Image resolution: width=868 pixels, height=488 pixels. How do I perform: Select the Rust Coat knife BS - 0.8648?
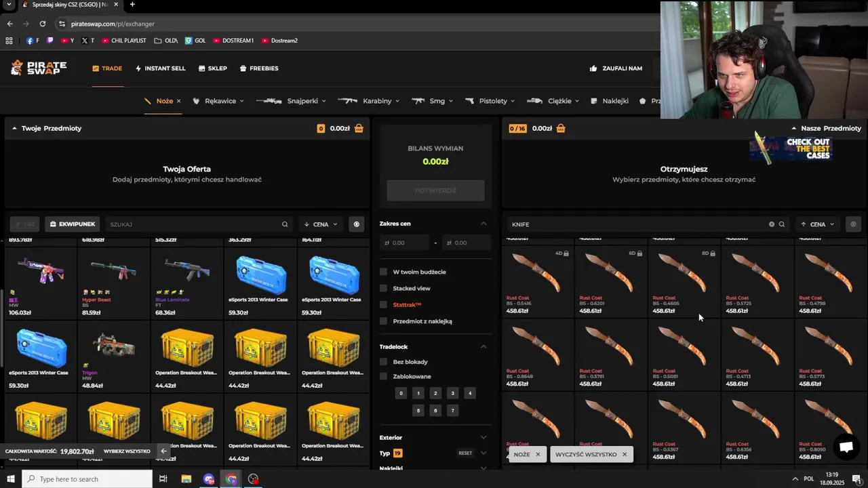[x=538, y=354]
